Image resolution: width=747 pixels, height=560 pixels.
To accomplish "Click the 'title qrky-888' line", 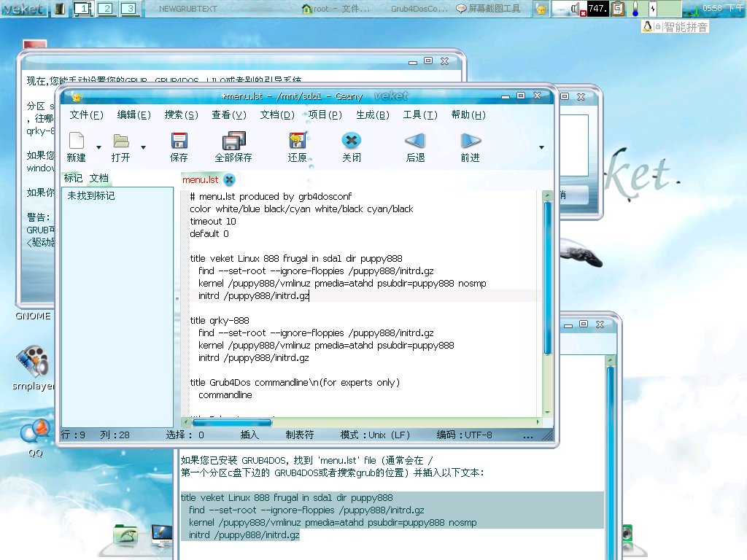I will (220, 321).
